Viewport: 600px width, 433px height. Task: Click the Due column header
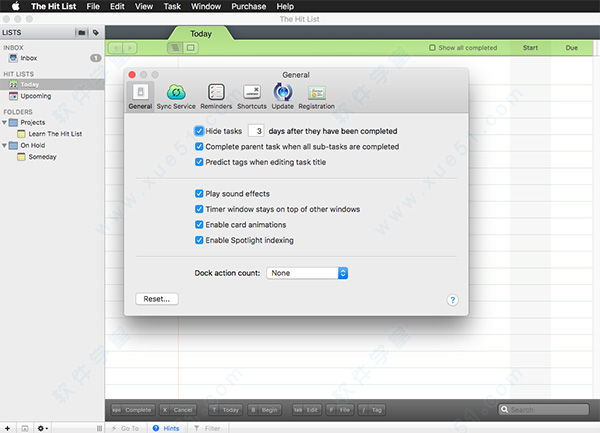(572, 48)
